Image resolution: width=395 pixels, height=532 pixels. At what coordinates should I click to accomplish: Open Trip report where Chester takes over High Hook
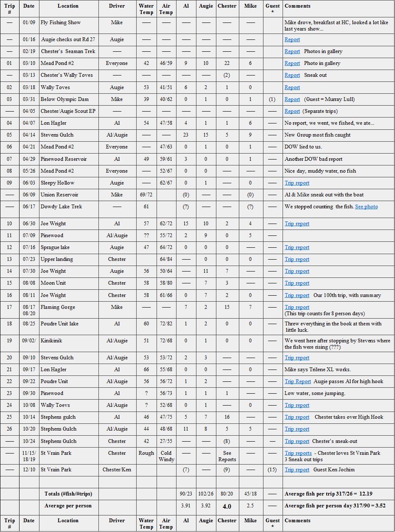click(297, 417)
